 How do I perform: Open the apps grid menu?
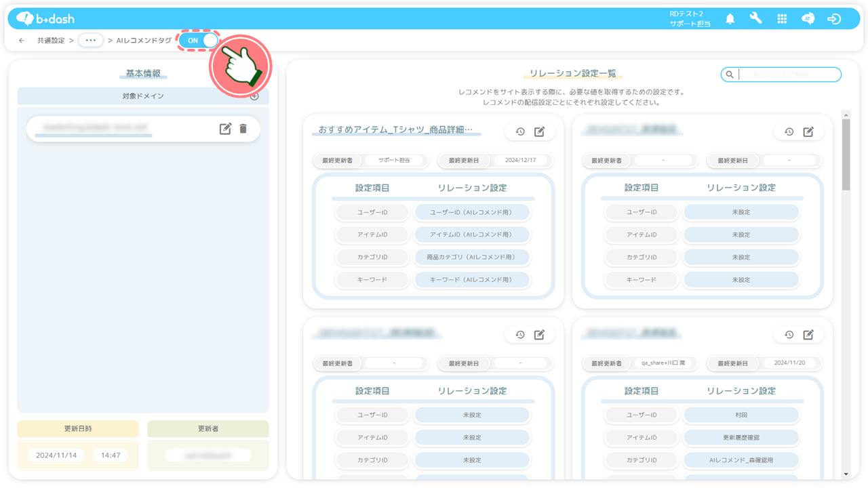click(x=782, y=19)
